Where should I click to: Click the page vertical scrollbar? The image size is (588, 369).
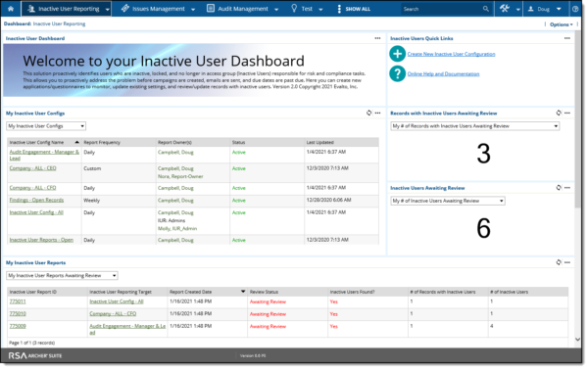[577, 119]
